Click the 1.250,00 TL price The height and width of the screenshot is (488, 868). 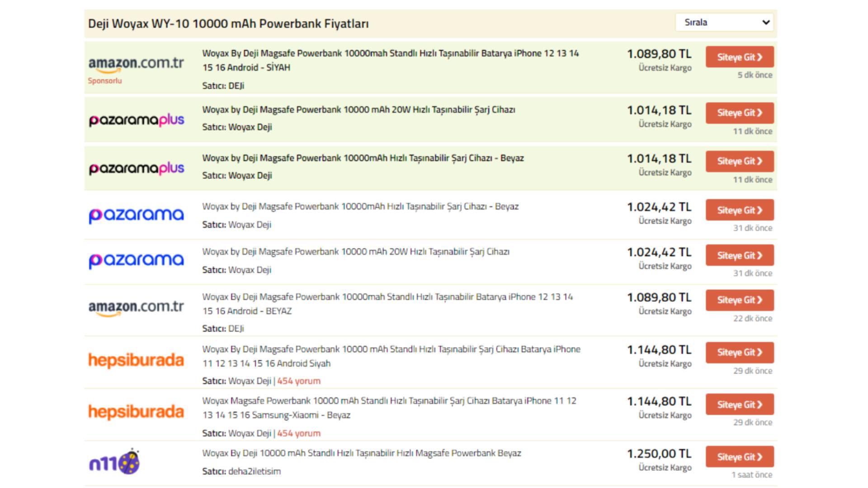[659, 454]
